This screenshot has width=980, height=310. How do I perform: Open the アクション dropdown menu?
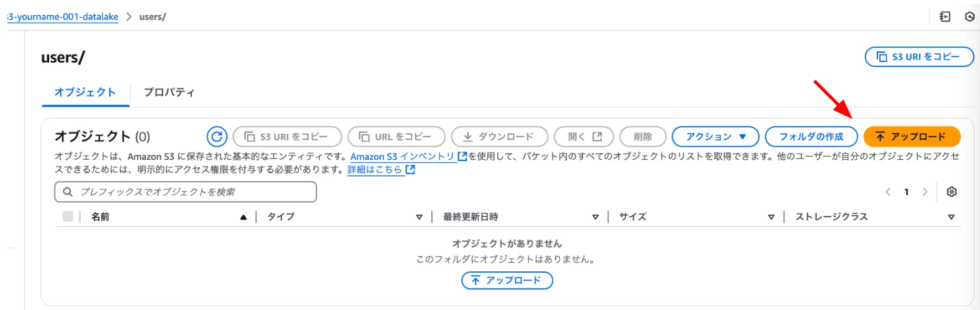pyautogui.click(x=715, y=137)
